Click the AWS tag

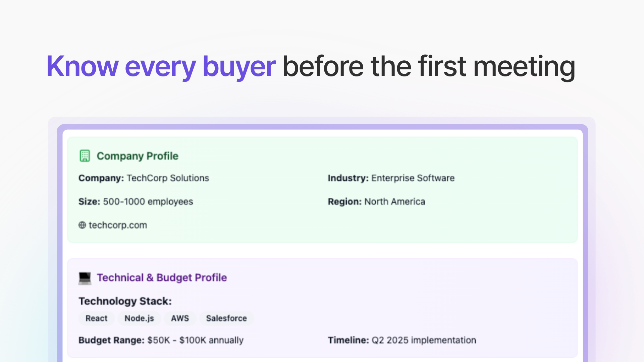(180, 318)
